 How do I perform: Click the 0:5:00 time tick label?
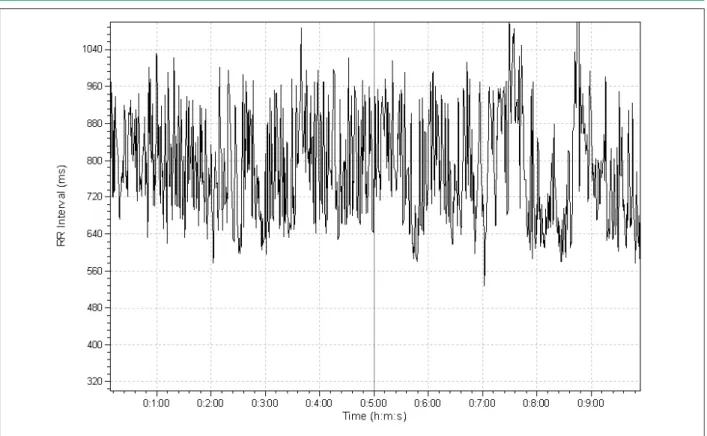pos(373,403)
